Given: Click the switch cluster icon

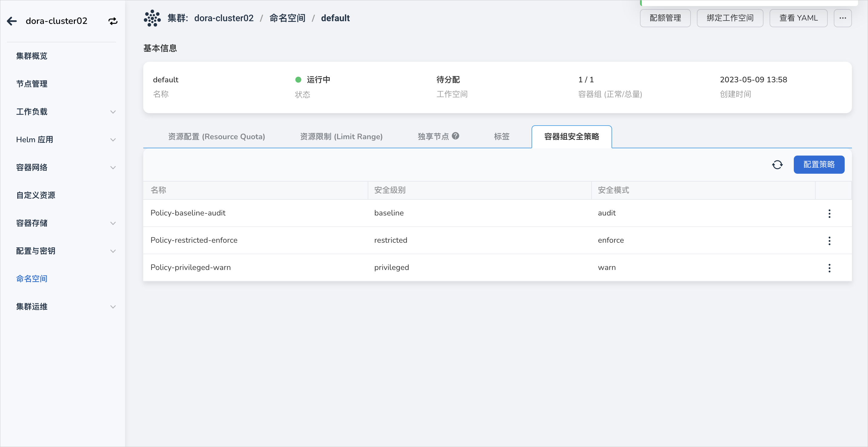Looking at the screenshot, I should click(x=113, y=21).
